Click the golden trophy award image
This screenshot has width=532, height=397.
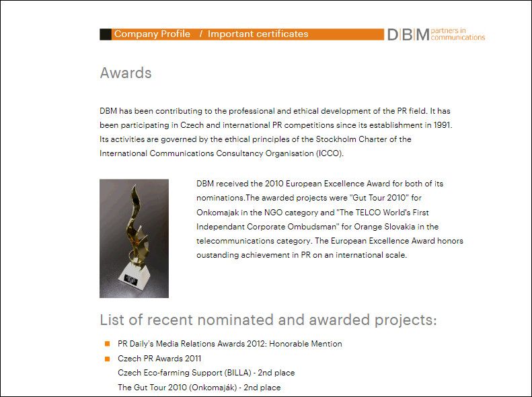click(x=134, y=239)
